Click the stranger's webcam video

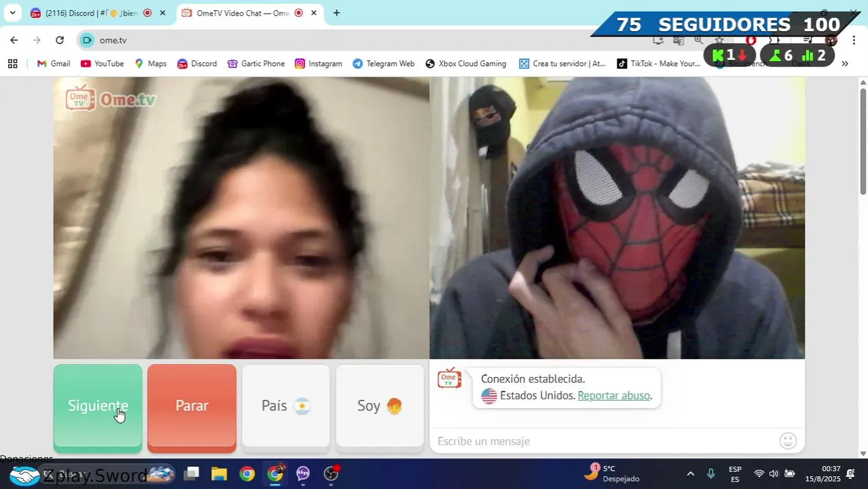(241, 217)
